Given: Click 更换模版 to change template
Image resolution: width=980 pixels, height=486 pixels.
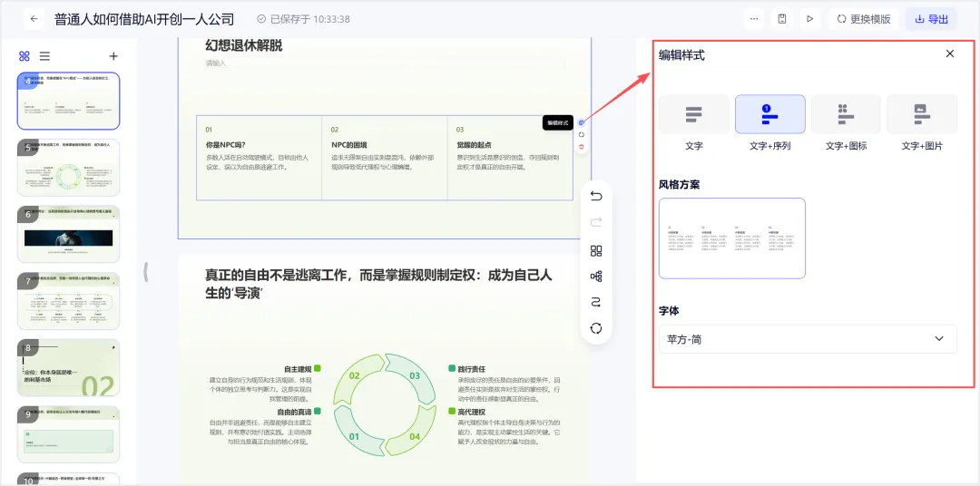Looking at the screenshot, I should pyautogui.click(x=864, y=19).
